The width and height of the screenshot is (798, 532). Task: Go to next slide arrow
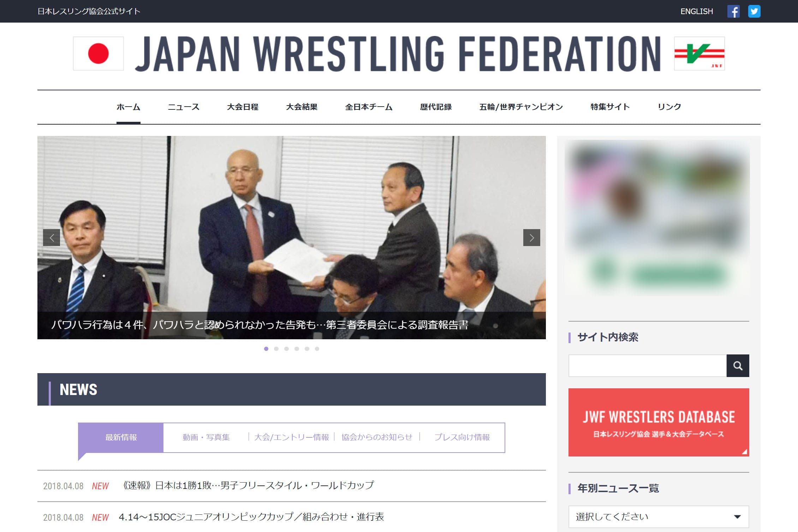[531, 238]
